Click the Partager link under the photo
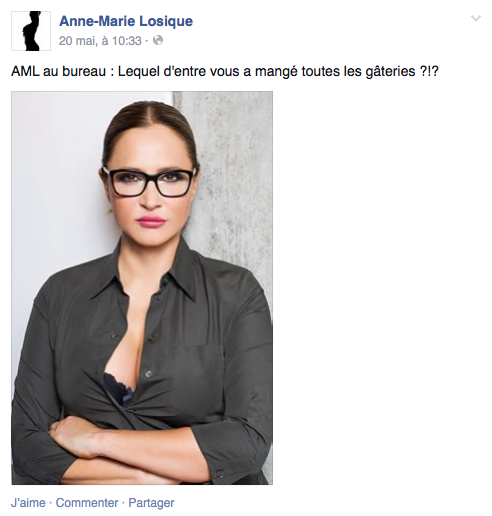The width and height of the screenshot is (492, 516). [151, 503]
